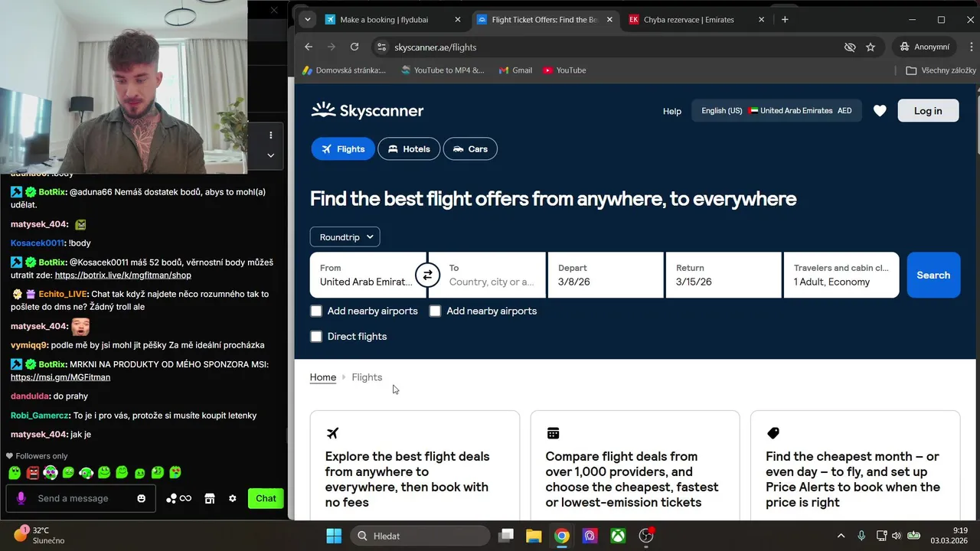Open the Help link
This screenshot has width=980, height=551.
click(672, 111)
